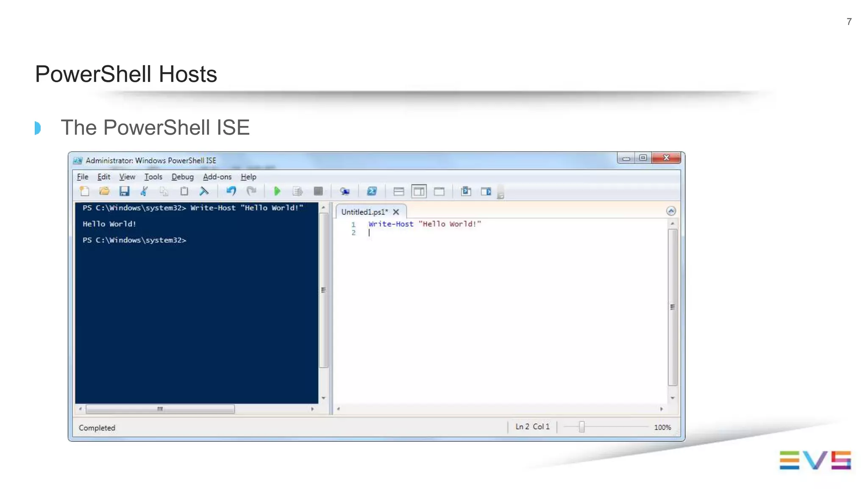Minimize the PowerShell ISE window
This screenshot has height=489, width=868.
pos(626,158)
